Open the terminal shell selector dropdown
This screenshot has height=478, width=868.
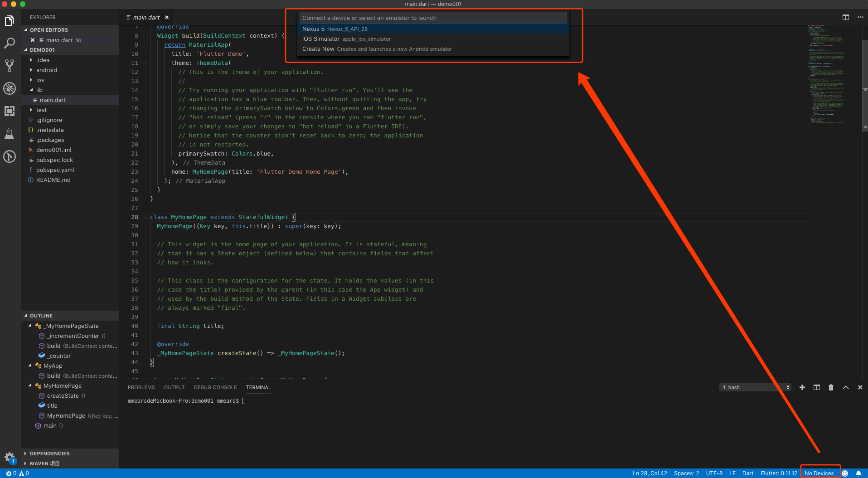coord(755,387)
